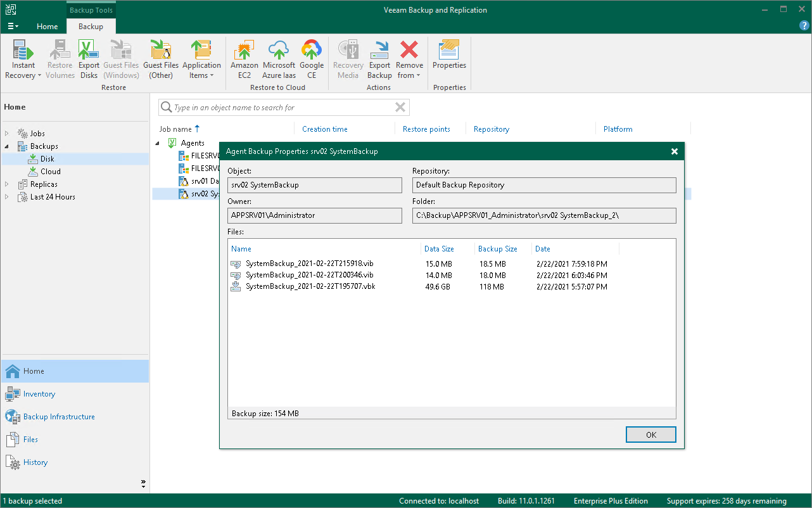Viewport: 812px width, 508px height.
Task: Expand the Replicas tree node
Action: click(8, 184)
